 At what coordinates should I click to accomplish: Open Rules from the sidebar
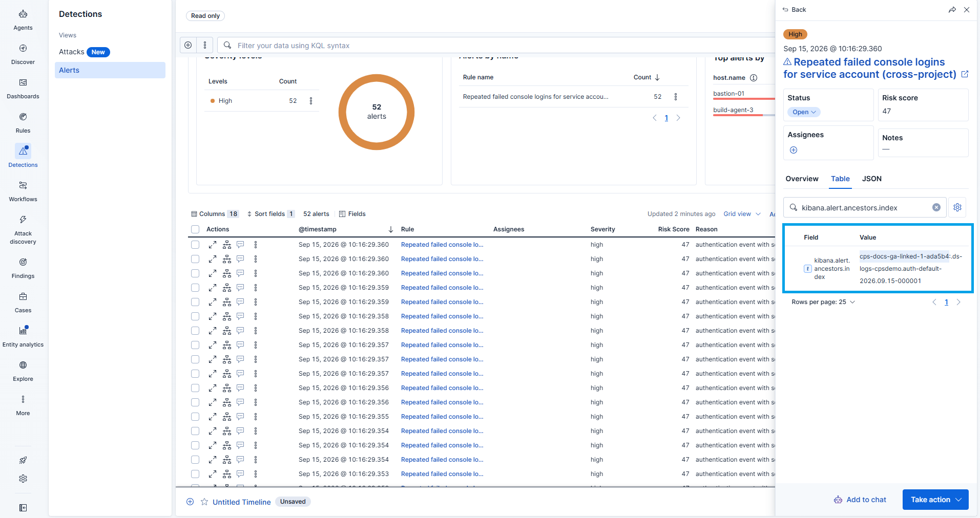23,123
